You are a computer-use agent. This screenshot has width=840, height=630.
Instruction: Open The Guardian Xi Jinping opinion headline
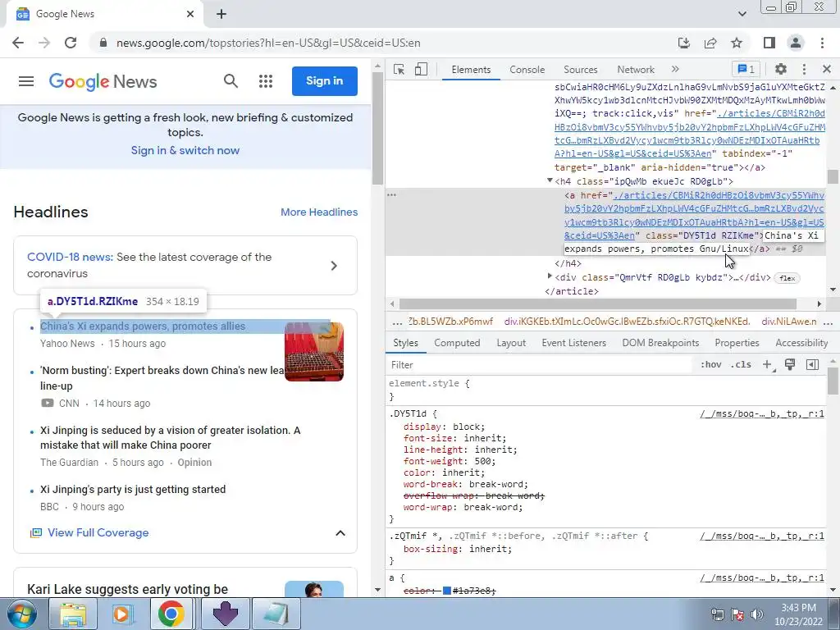pyautogui.click(x=171, y=438)
